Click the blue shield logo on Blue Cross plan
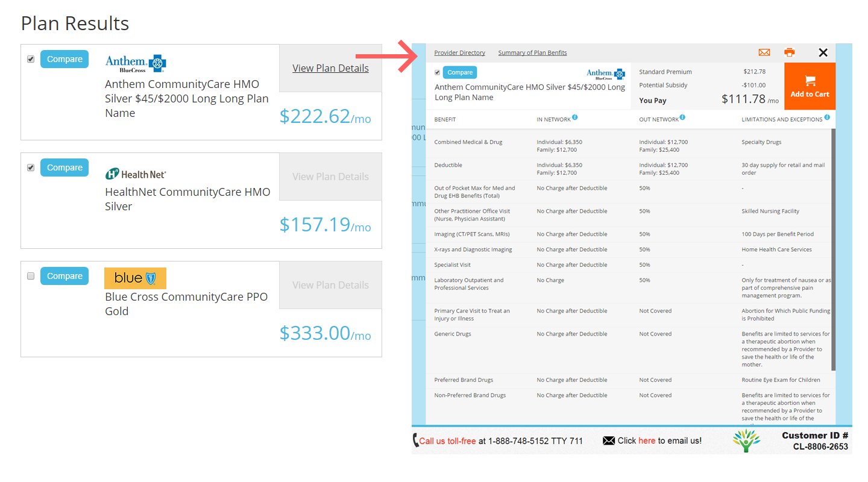 (x=136, y=278)
